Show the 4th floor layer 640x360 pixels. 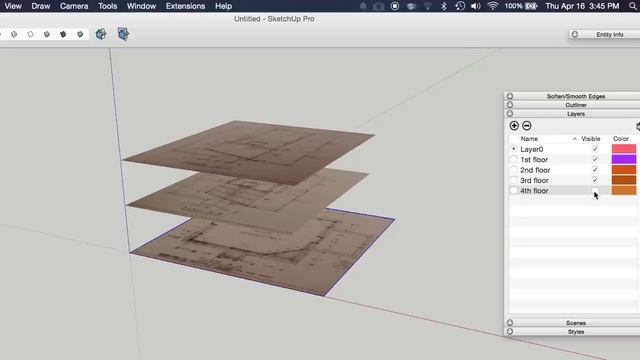(595, 191)
